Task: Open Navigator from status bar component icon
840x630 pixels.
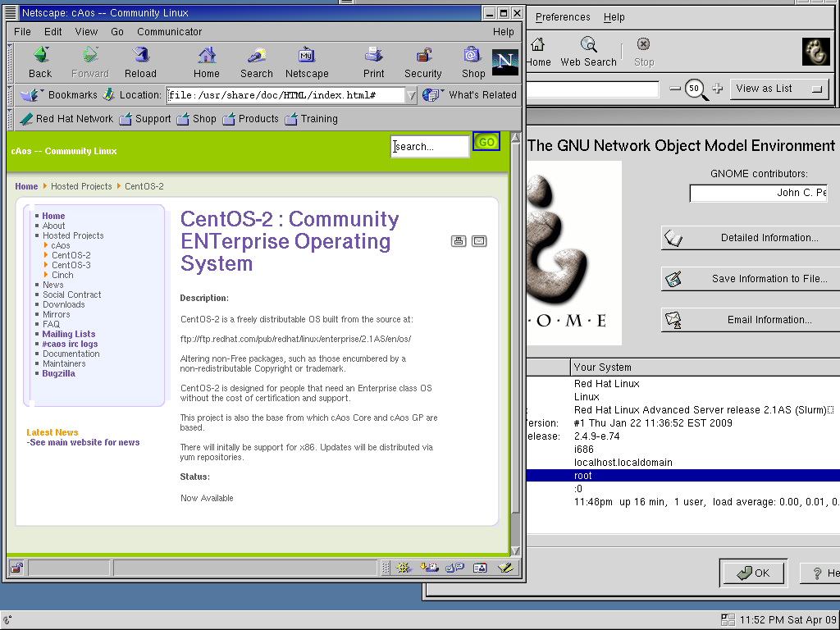Action: (x=404, y=568)
